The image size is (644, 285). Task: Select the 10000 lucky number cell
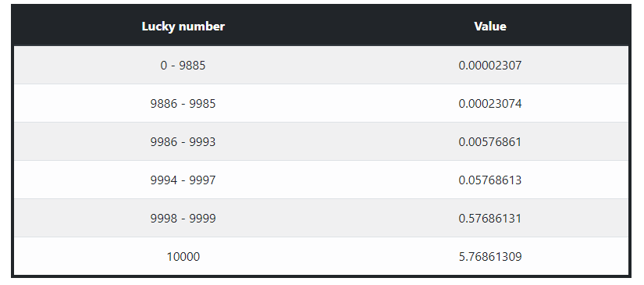coord(183,257)
